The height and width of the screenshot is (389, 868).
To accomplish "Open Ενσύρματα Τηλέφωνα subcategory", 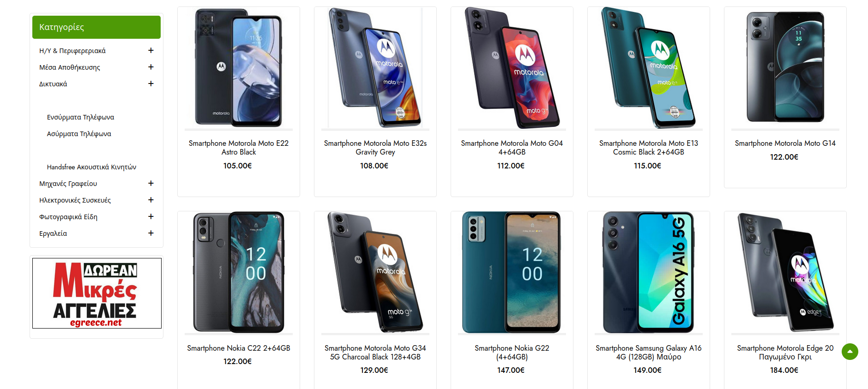I will pos(80,117).
